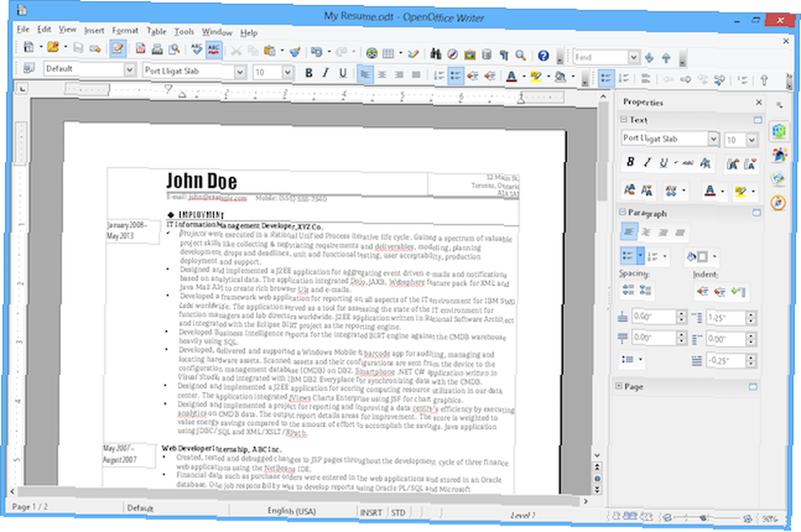Click the Undo icon in the toolbar
This screenshot has width=801, height=532.
pyautogui.click(x=316, y=51)
